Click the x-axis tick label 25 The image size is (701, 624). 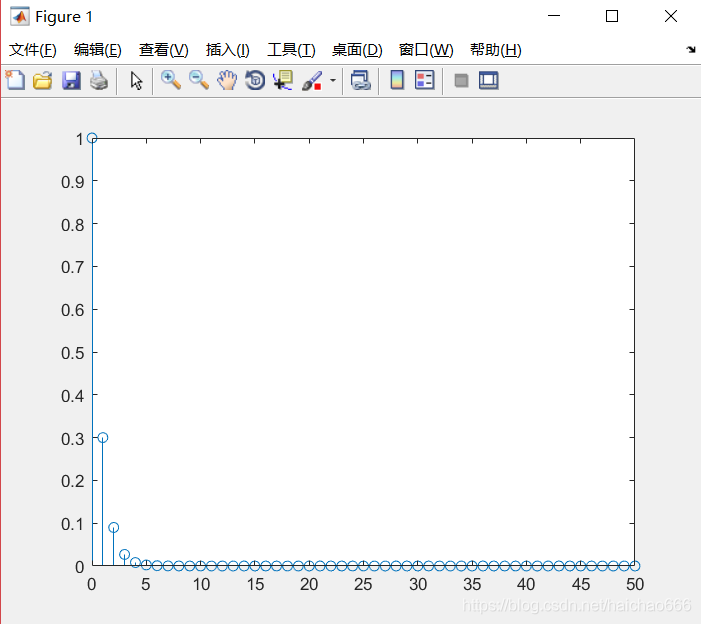pos(363,584)
